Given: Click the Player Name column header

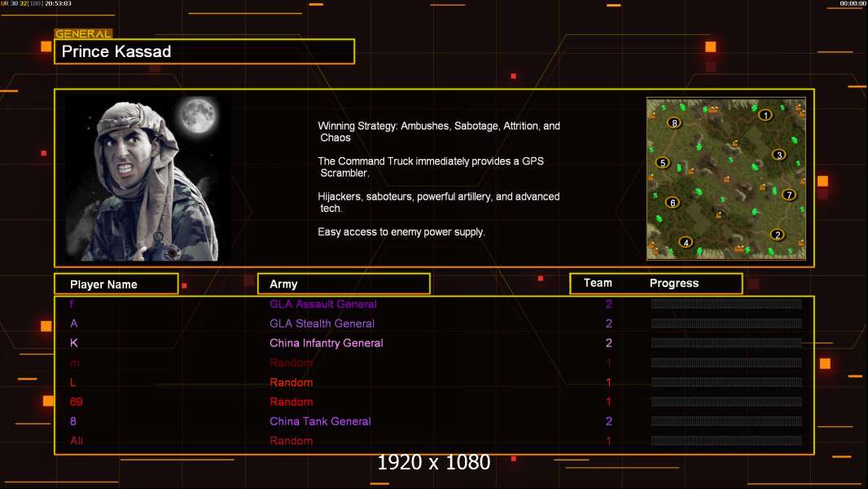Looking at the screenshot, I should (x=116, y=284).
